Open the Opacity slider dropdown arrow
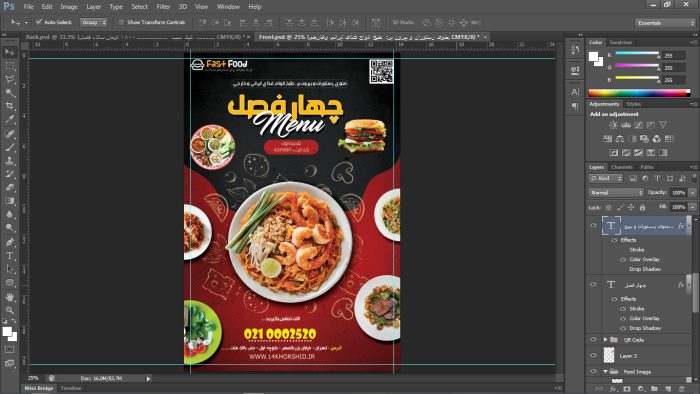The width and height of the screenshot is (700, 394). (x=692, y=193)
